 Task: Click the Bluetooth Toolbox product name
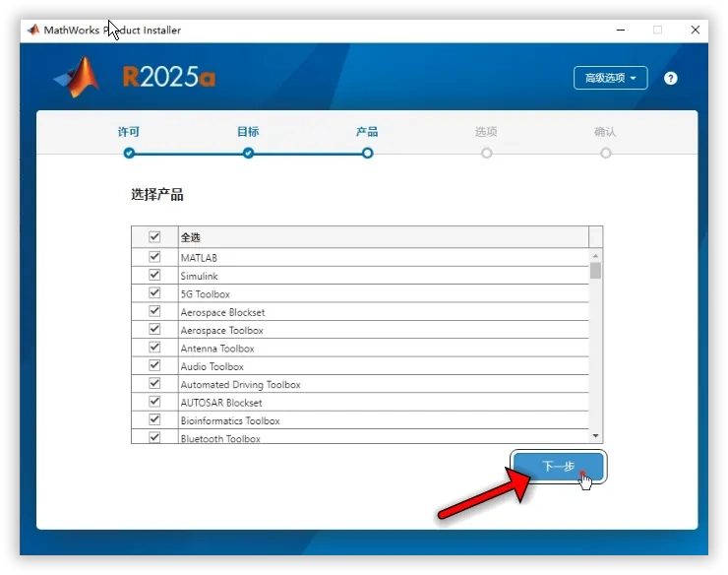[x=220, y=438]
